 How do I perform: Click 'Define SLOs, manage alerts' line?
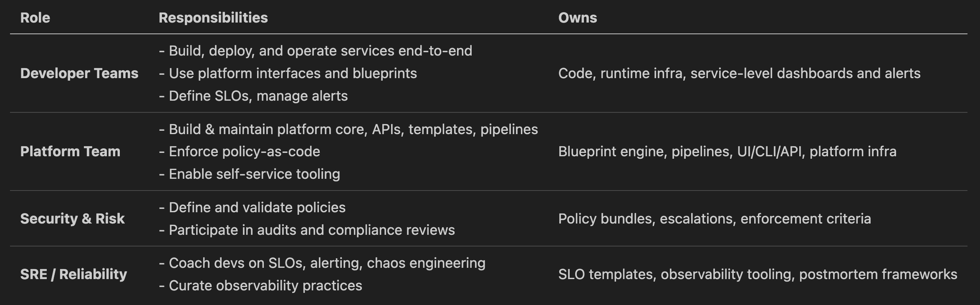click(x=258, y=96)
